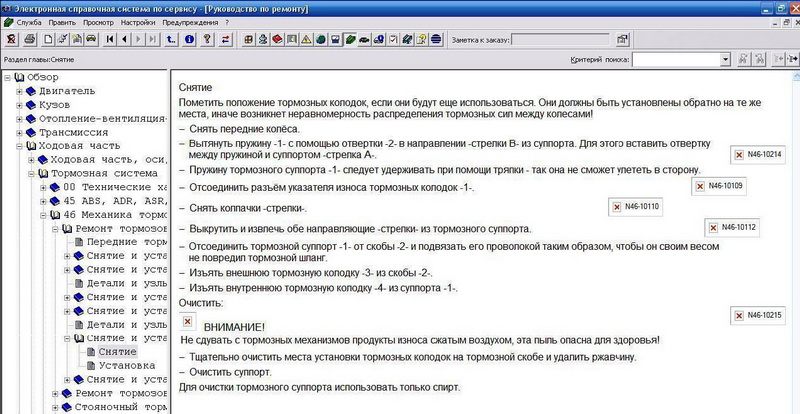Click the yellow warning triangle icon

[x=306, y=39]
